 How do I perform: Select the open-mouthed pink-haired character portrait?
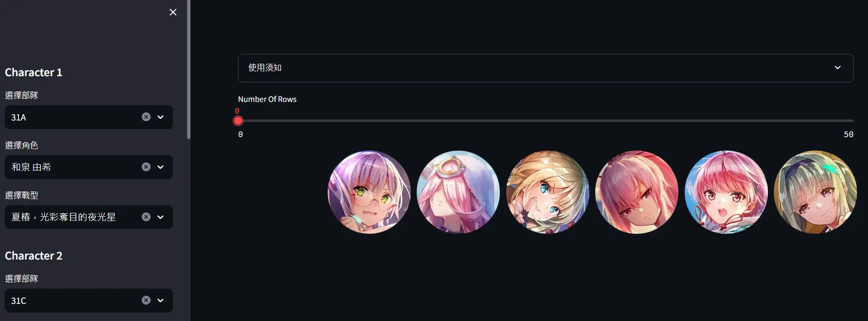pyautogui.click(x=726, y=192)
